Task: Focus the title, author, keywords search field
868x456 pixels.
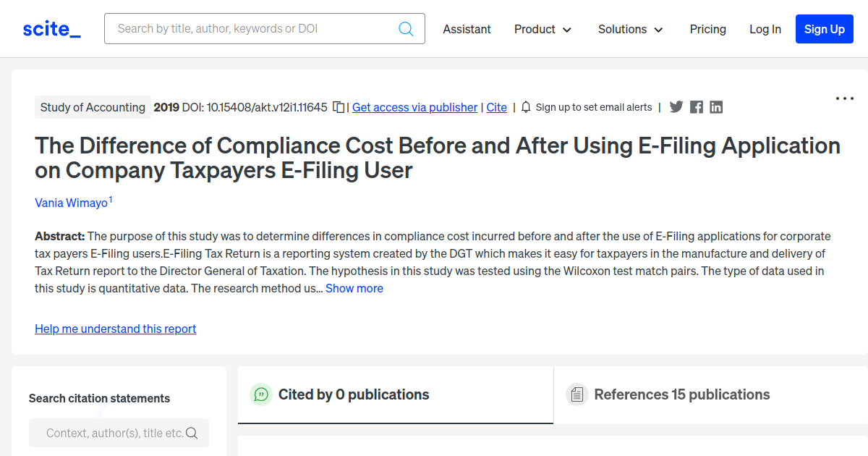Action: (x=253, y=29)
